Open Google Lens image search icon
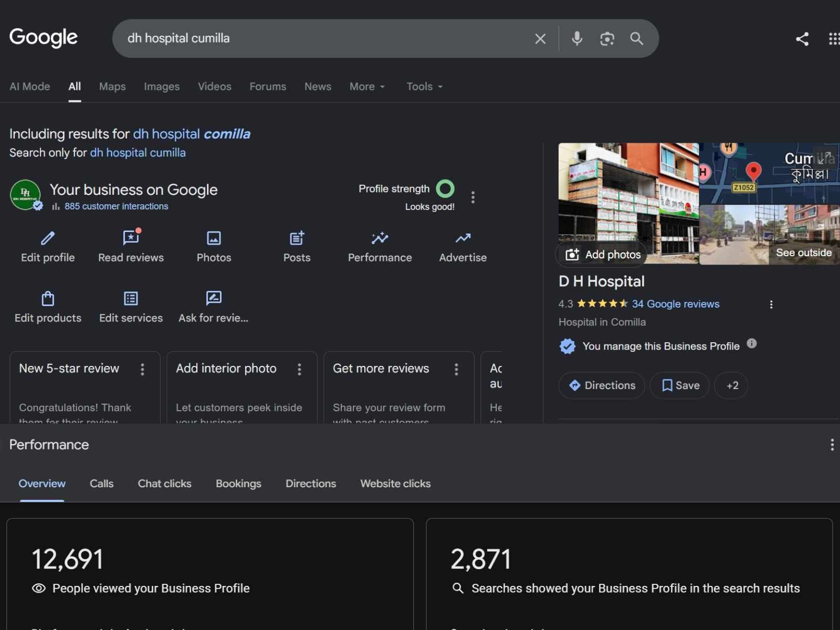The image size is (840, 630). tap(607, 38)
